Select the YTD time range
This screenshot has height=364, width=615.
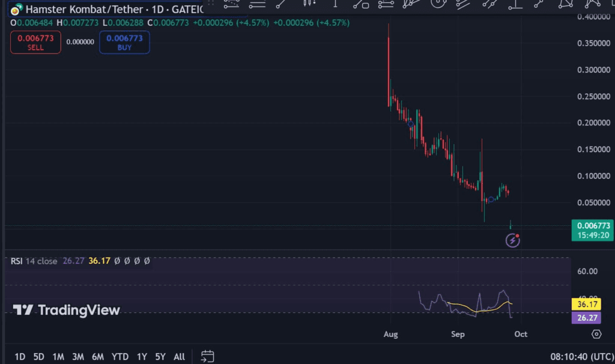120,357
